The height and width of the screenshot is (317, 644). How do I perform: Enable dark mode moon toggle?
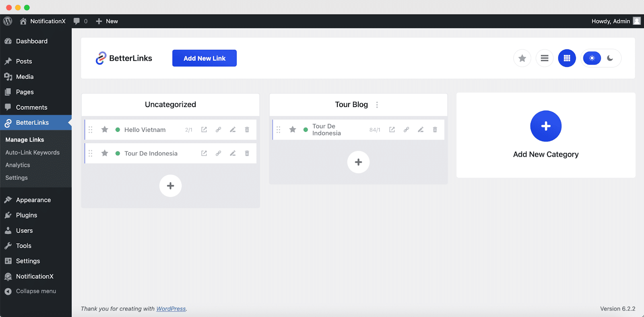610,58
